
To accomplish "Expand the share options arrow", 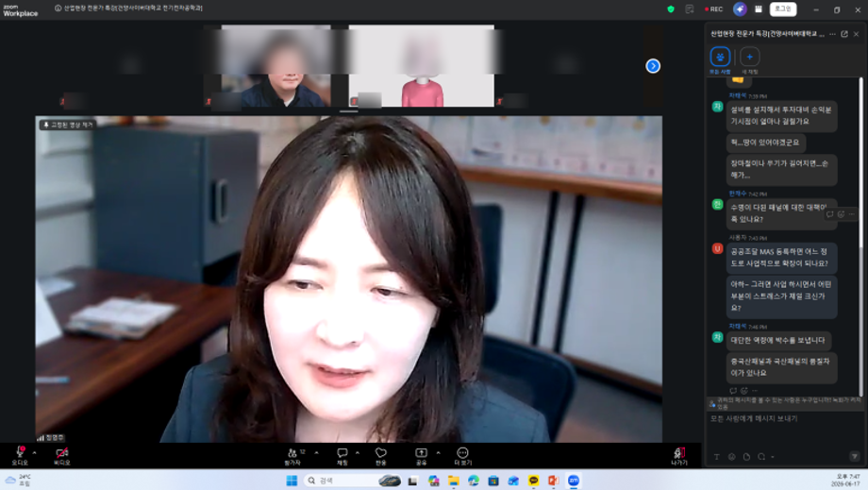I will (x=439, y=453).
